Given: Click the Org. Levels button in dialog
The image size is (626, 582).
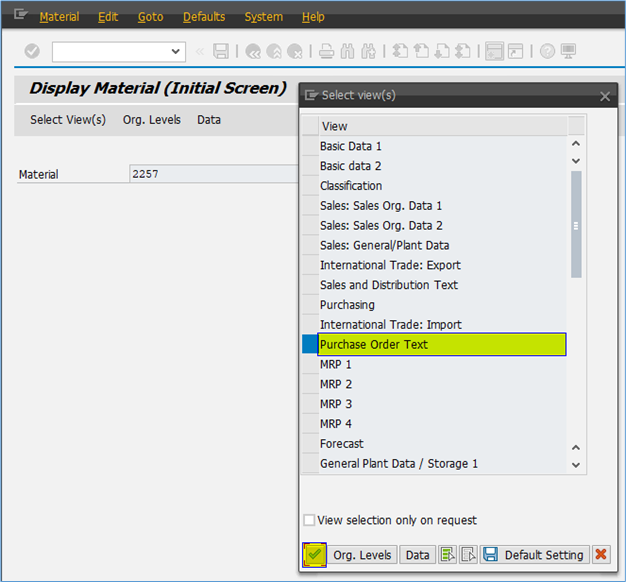Looking at the screenshot, I should click(363, 554).
